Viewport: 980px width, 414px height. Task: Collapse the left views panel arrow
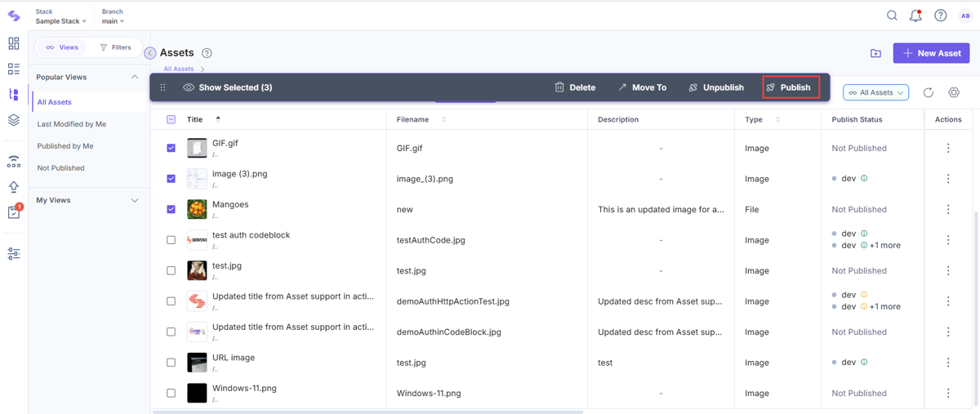pyautogui.click(x=150, y=53)
